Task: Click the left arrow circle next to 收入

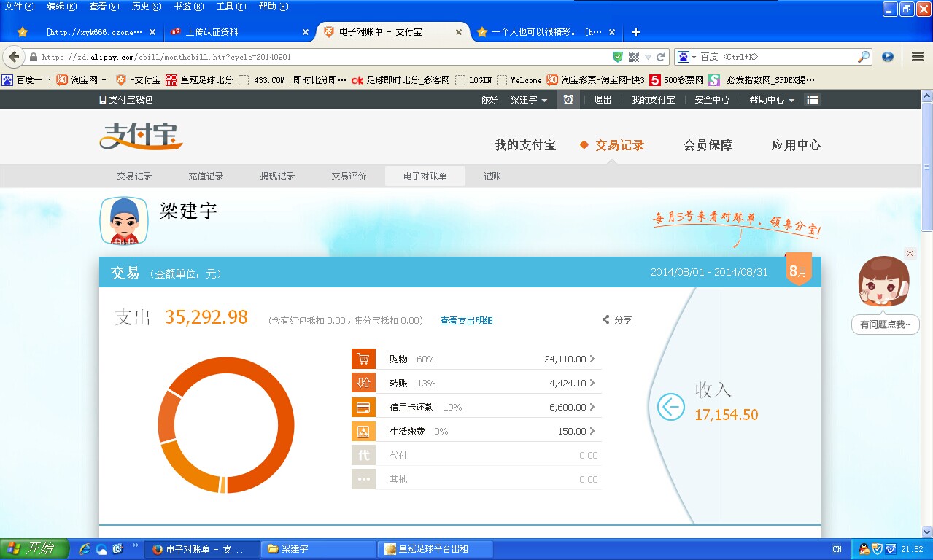Action: [x=671, y=407]
